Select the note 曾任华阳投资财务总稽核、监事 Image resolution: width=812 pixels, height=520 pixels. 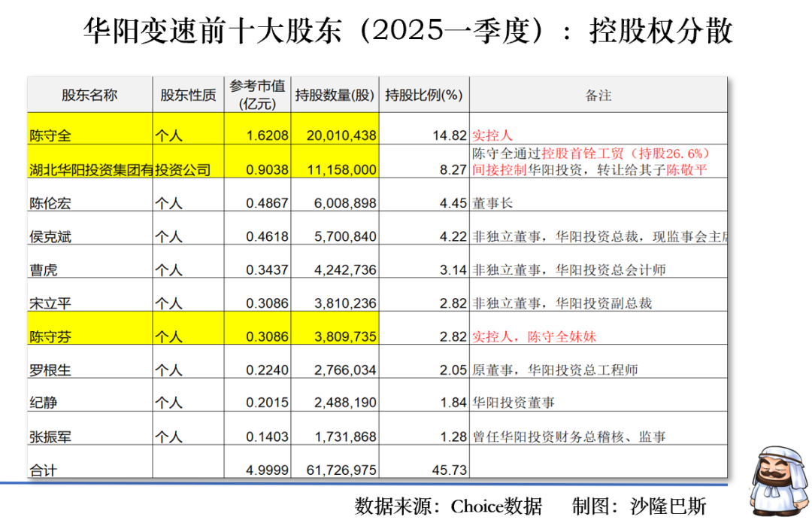[x=569, y=437]
